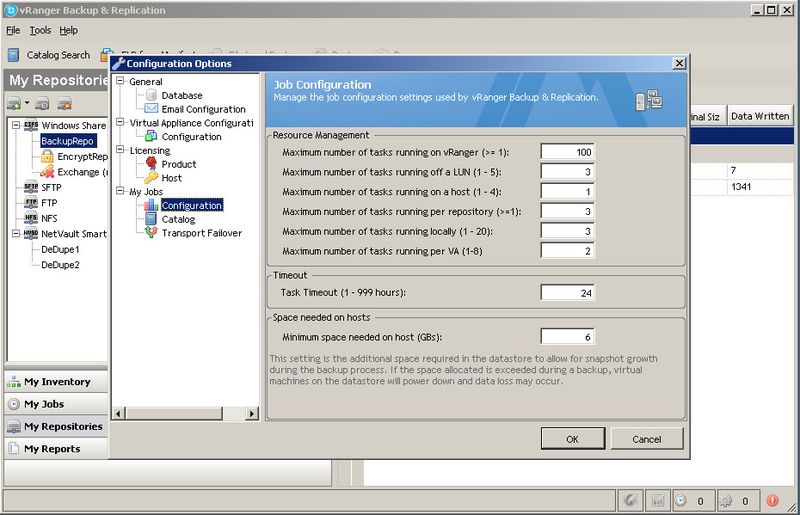Collapse the Licensing tree node

(x=120, y=150)
